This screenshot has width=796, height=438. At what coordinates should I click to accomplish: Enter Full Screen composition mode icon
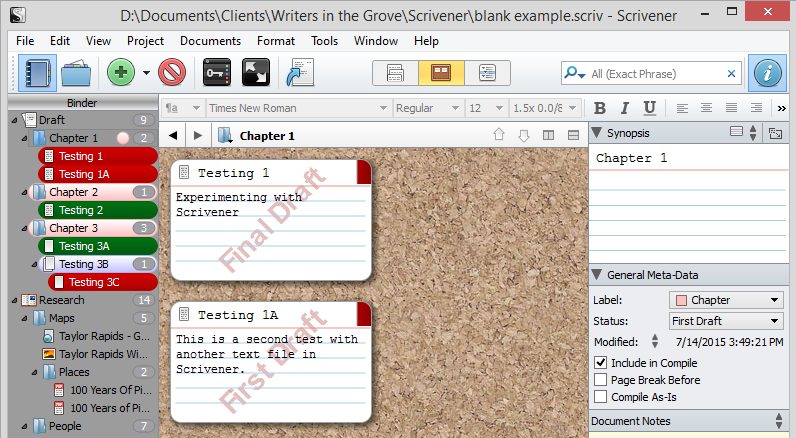pos(255,72)
